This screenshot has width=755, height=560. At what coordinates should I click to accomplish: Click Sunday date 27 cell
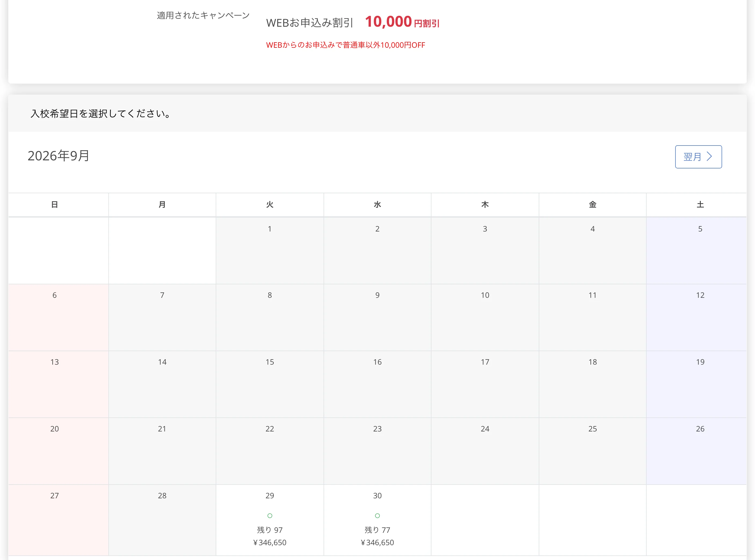[x=58, y=520]
